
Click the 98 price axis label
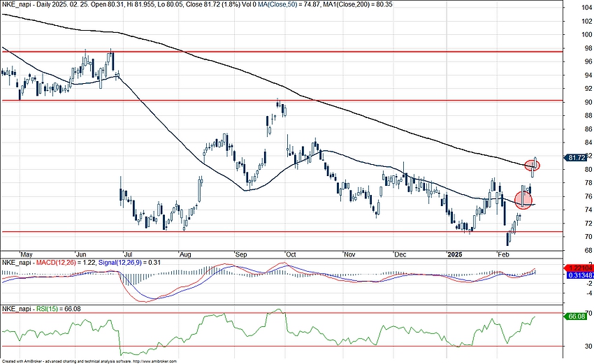588,48
